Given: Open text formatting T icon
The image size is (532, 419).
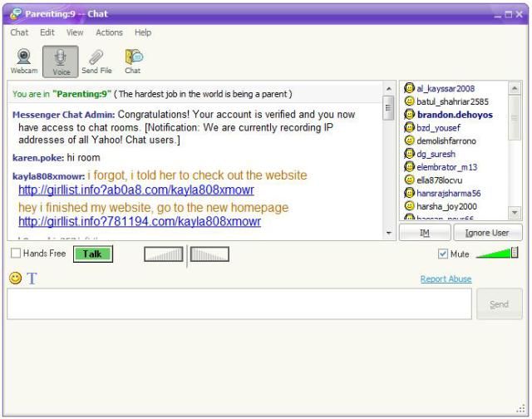Looking at the screenshot, I should (x=32, y=279).
